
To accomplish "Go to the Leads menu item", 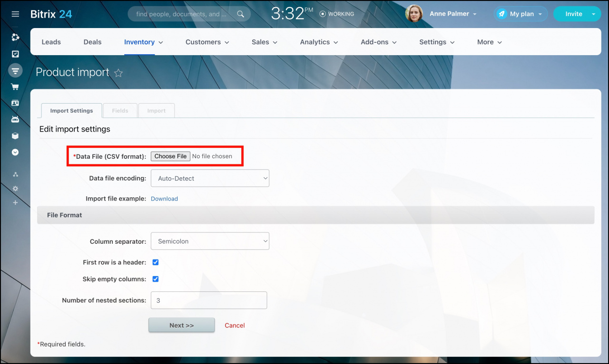I will click(x=51, y=42).
